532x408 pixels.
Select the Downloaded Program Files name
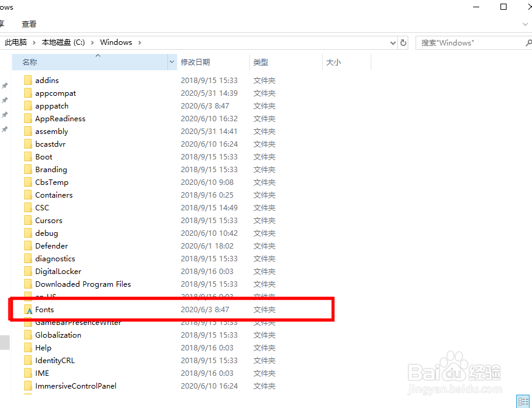(x=83, y=284)
